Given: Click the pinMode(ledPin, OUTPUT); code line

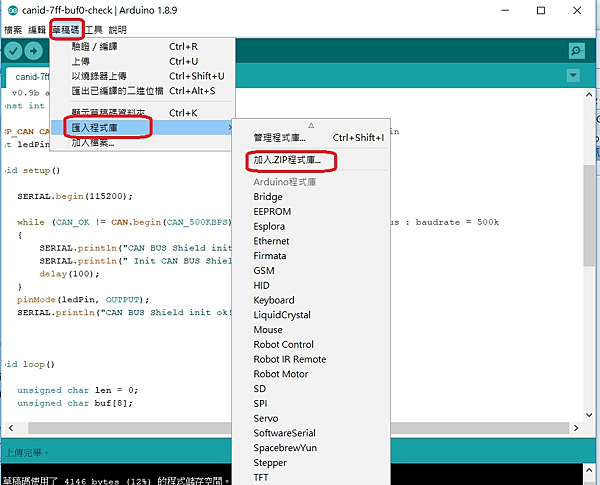Looking at the screenshot, I should 83,300.
